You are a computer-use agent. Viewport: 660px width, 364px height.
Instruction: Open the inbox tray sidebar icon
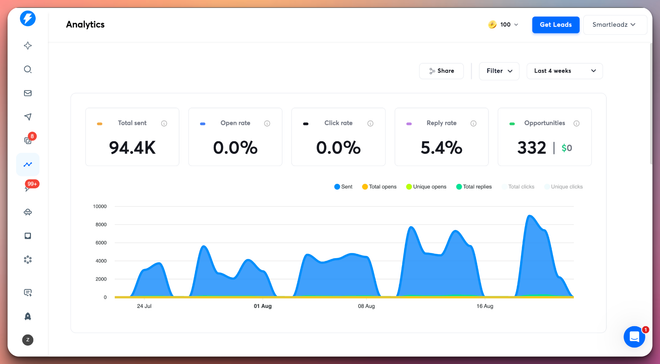pyautogui.click(x=28, y=236)
